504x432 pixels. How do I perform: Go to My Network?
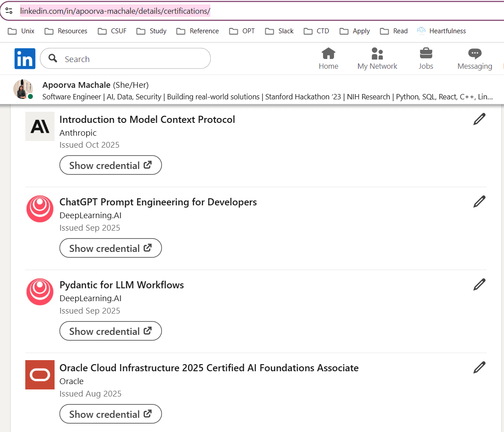coord(377,59)
